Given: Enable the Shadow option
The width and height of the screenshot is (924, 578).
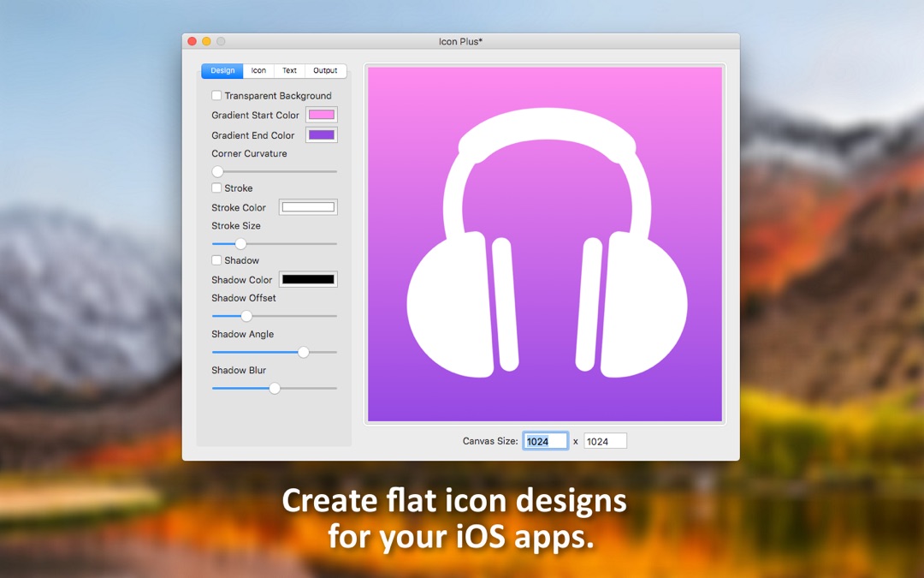Looking at the screenshot, I should tap(216, 260).
